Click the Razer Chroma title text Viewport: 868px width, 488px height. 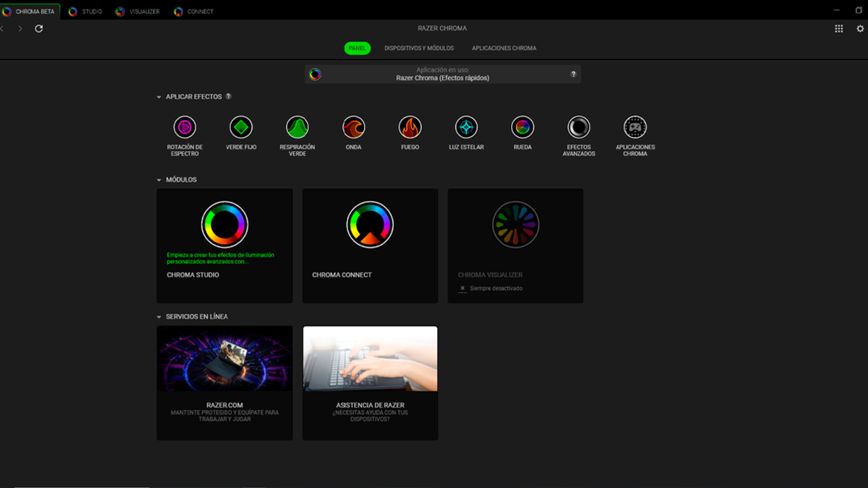442,28
